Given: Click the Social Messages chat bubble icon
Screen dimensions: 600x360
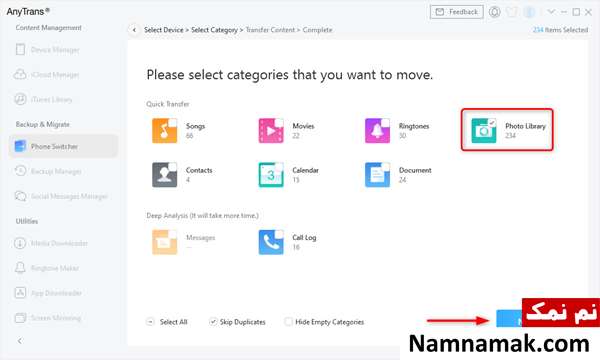Looking at the screenshot, I should 20,196.
